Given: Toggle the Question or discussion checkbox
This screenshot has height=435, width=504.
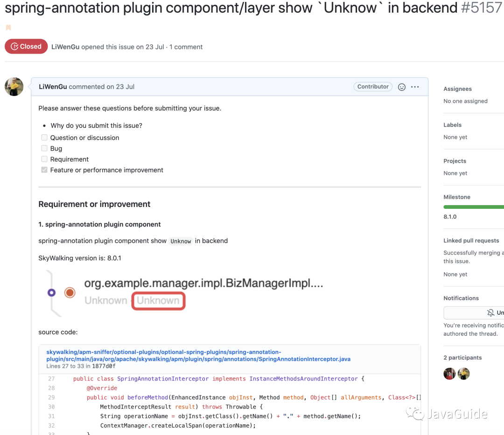Looking at the screenshot, I should click(x=44, y=138).
